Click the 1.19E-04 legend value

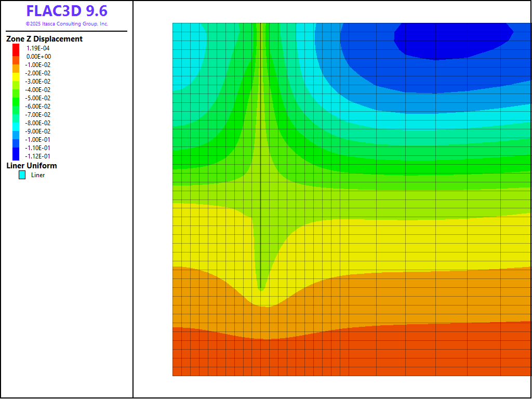click(38, 48)
